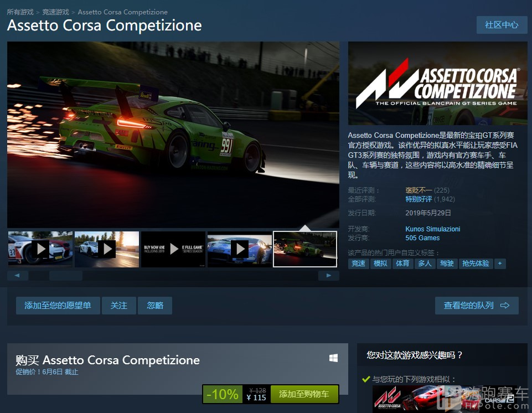This screenshot has width=532, height=413.
Task: Open the 社区中心 community hub button
Action: point(502,25)
